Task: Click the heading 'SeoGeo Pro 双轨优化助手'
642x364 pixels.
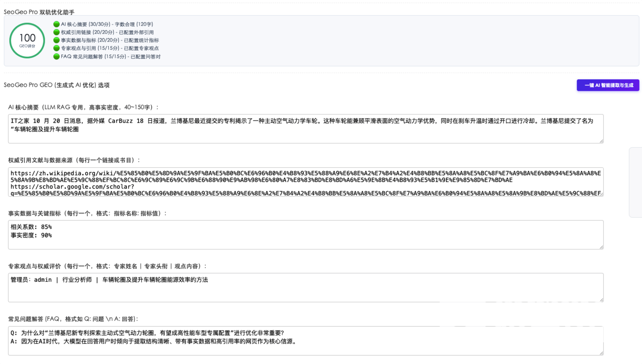Action: (x=39, y=12)
